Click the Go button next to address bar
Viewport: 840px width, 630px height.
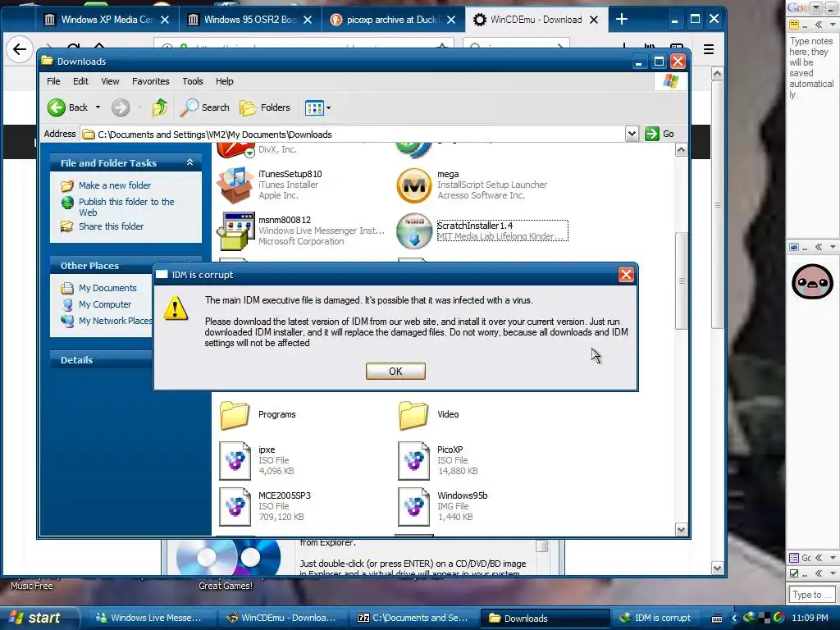[660, 134]
